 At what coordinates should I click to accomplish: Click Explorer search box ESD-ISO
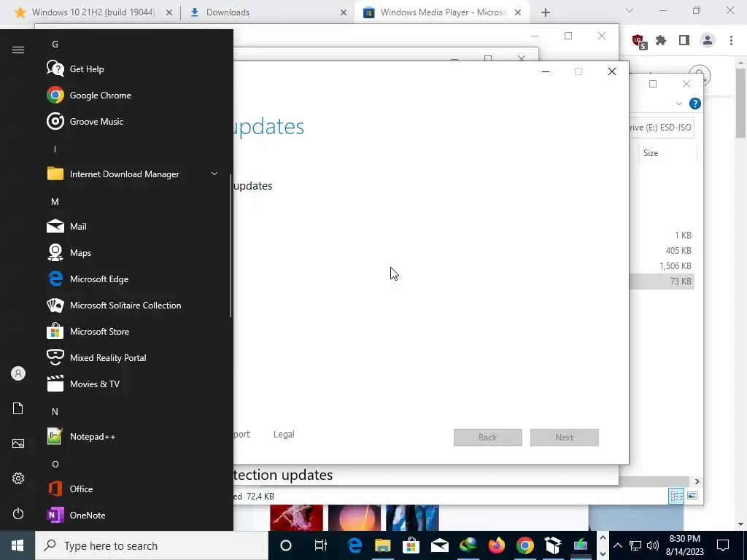(661, 128)
